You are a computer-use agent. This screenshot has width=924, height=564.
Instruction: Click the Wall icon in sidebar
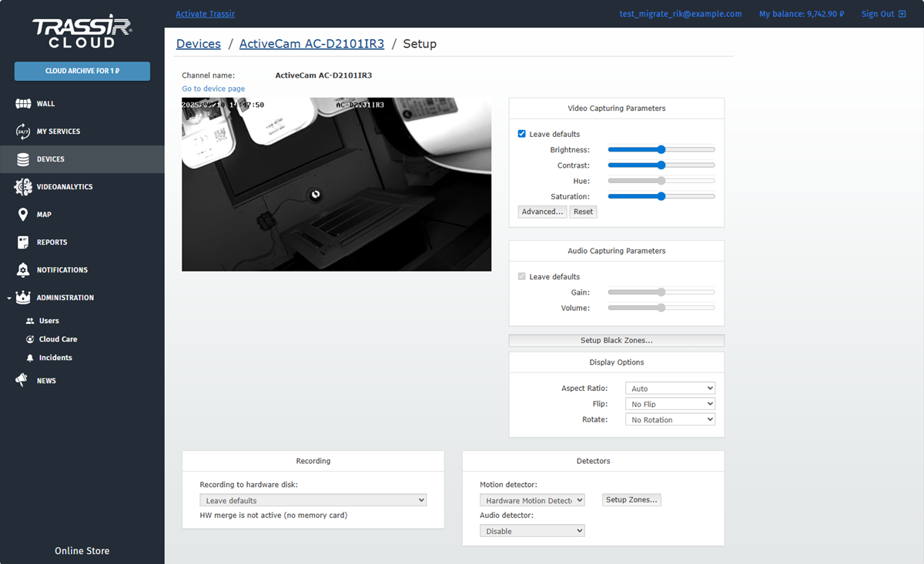pos(23,104)
